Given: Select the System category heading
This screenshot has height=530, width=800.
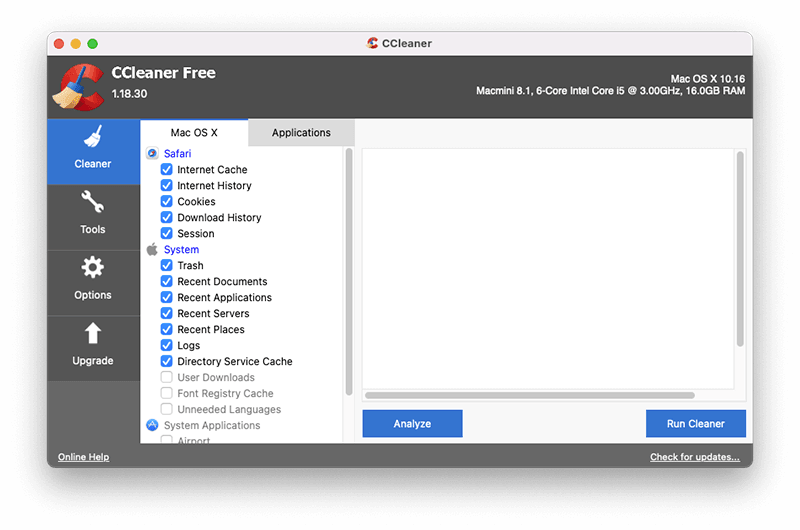Looking at the screenshot, I should (182, 249).
